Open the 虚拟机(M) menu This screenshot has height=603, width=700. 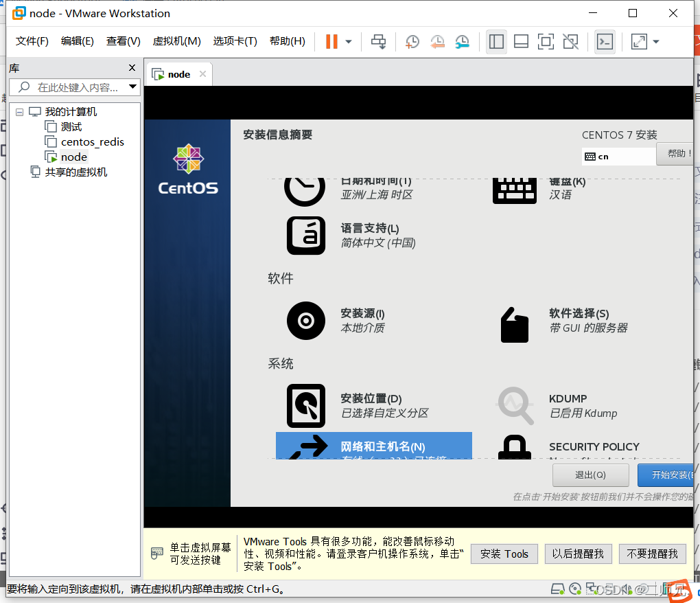click(x=177, y=41)
